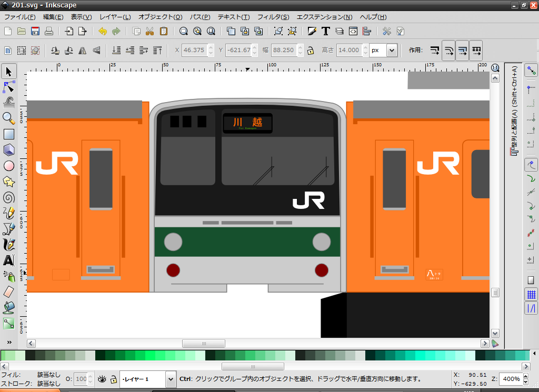
Task: Toggle layer visibility eye icon
Action: point(102,379)
